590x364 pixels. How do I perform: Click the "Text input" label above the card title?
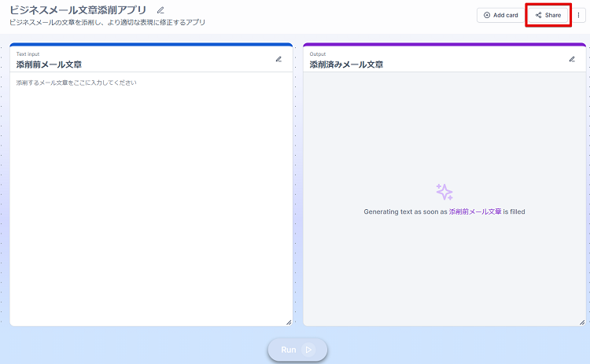tap(28, 54)
